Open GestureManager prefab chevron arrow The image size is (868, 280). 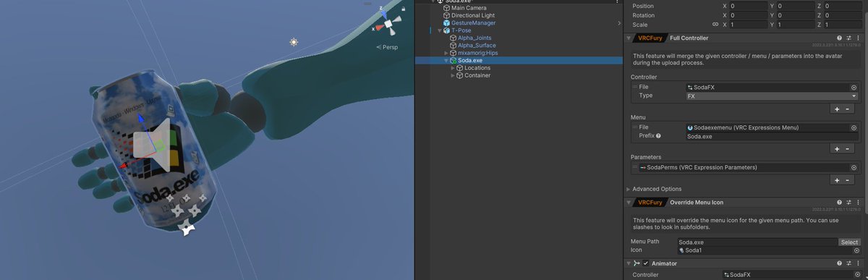pyautogui.click(x=618, y=23)
